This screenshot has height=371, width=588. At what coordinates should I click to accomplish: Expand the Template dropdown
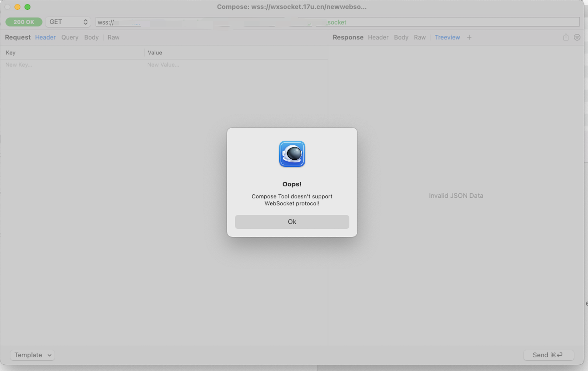tap(32, 355)
